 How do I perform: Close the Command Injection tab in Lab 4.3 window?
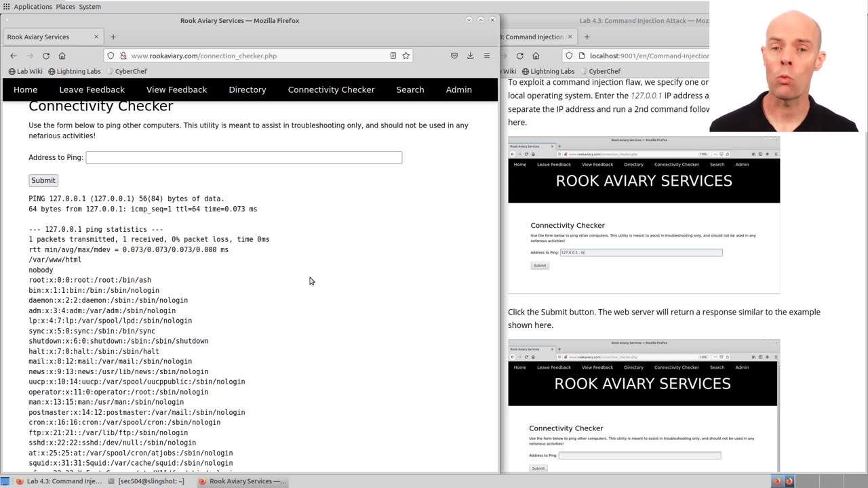coord(570,37)
